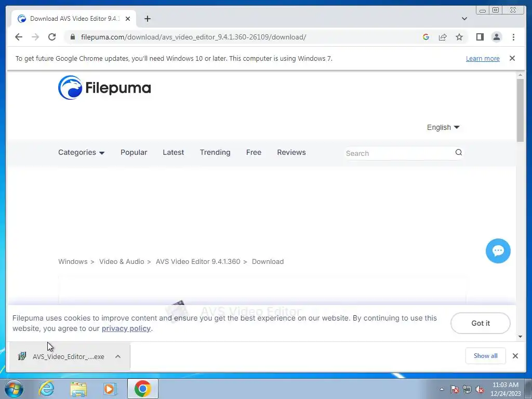This screenshot has width=532, height=399.
Task: Click scrollbar down arrow
Action: (x=520, y=337)
